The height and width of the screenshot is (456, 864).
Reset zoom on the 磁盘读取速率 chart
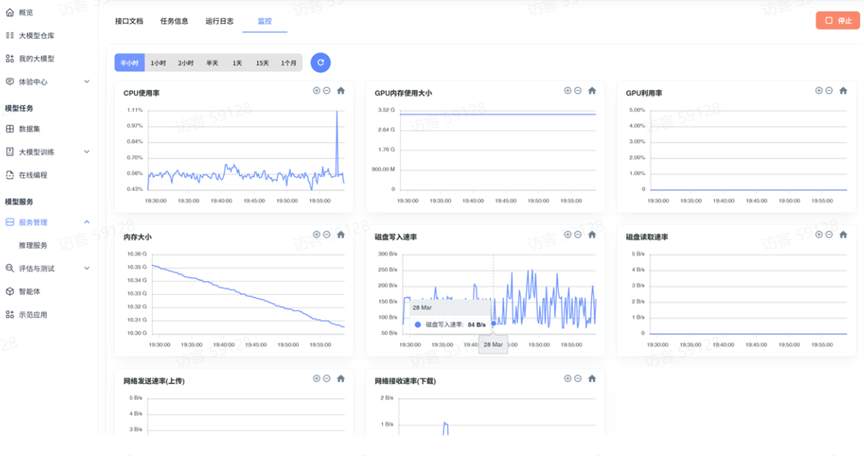click(844, 235)
